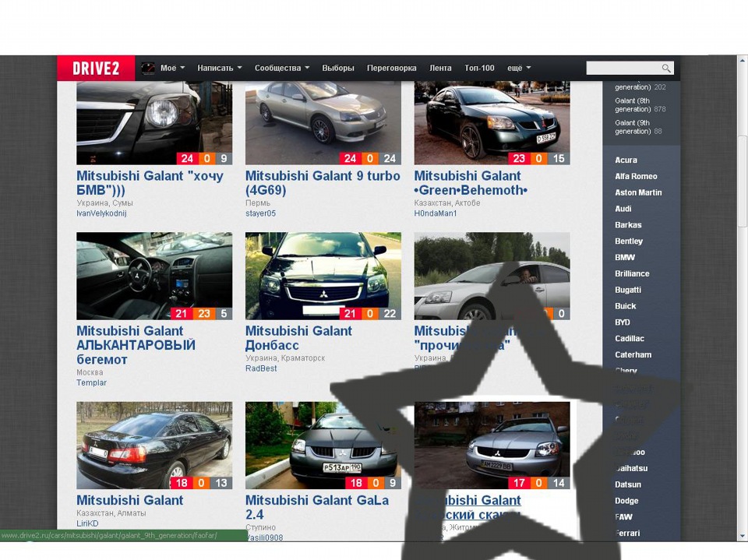The image size is (748, 560).
Task: Choose BMW in the brand list
Action: (625, 258)
